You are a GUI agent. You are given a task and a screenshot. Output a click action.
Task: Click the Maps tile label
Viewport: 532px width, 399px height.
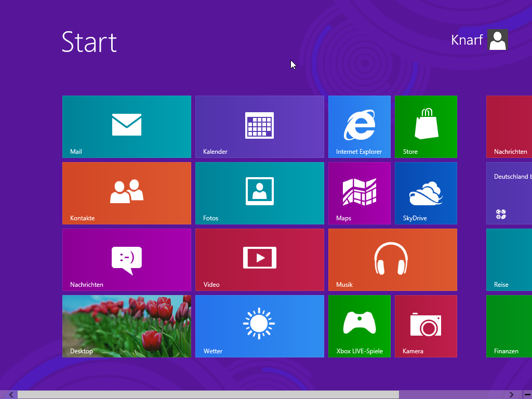pos(344,218)
